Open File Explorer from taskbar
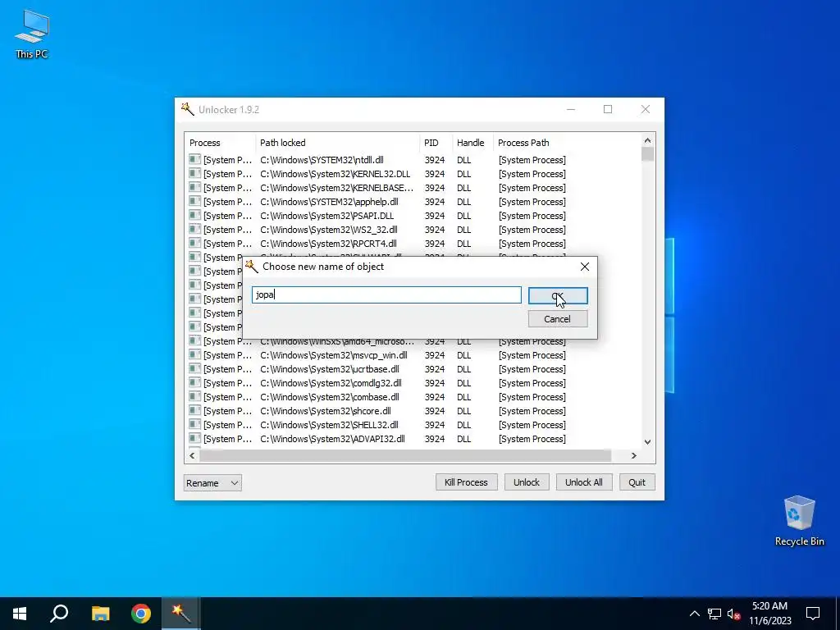The width and height of the screenshot is (840, 630). coord(100,614)
